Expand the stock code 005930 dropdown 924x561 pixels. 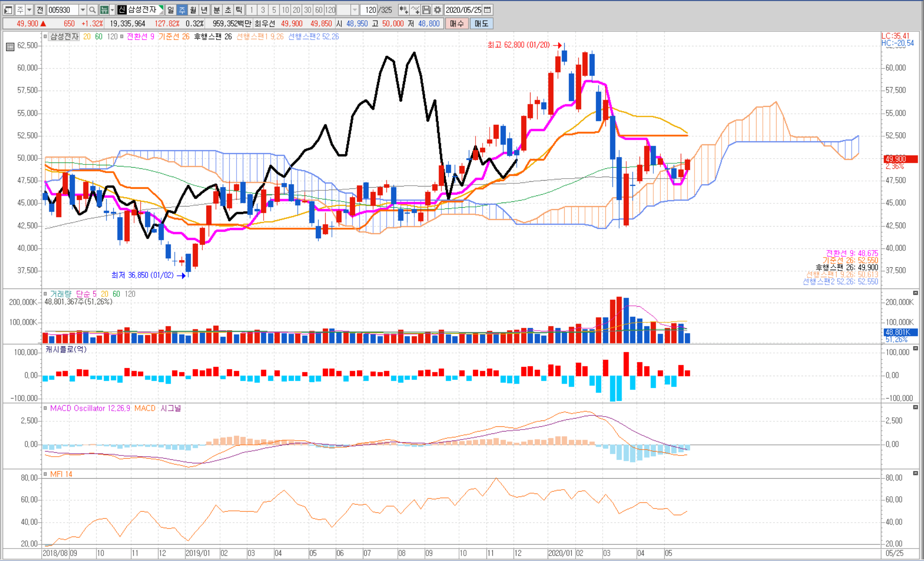tap(83, 10)
